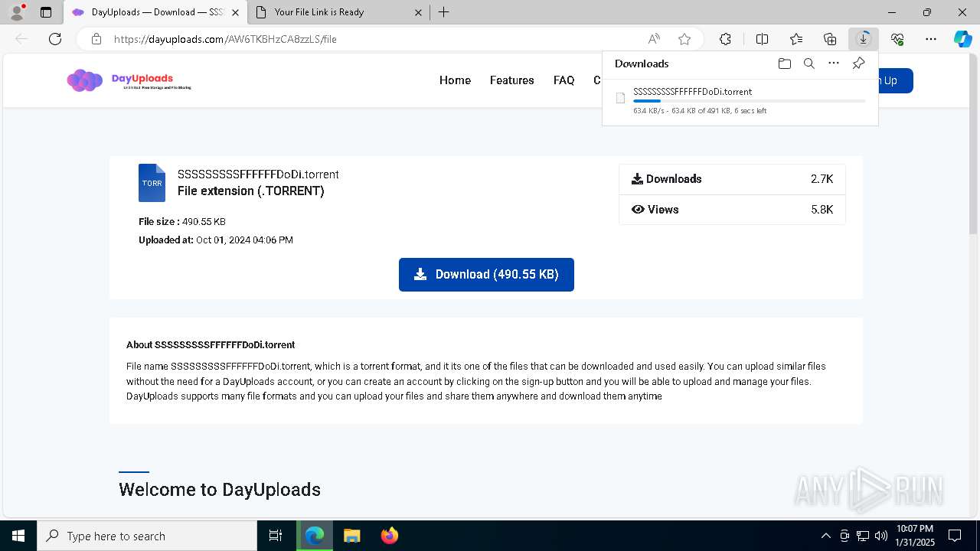Open the tab actions menu icon

[x=46, y=12]
